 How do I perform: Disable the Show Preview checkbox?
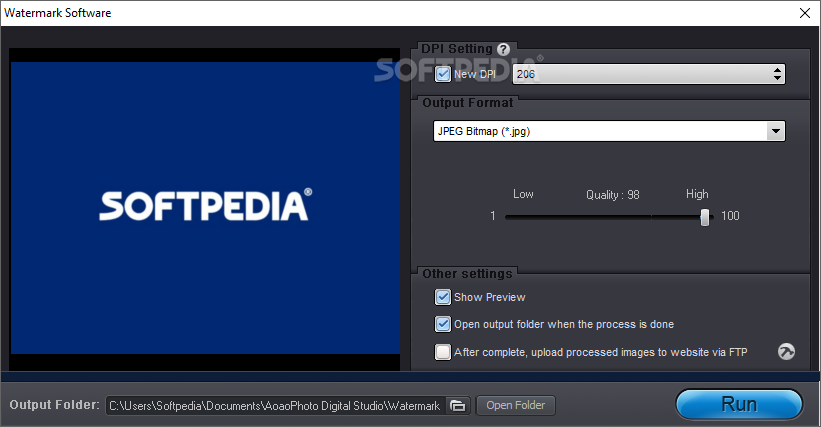pos(442,297)
